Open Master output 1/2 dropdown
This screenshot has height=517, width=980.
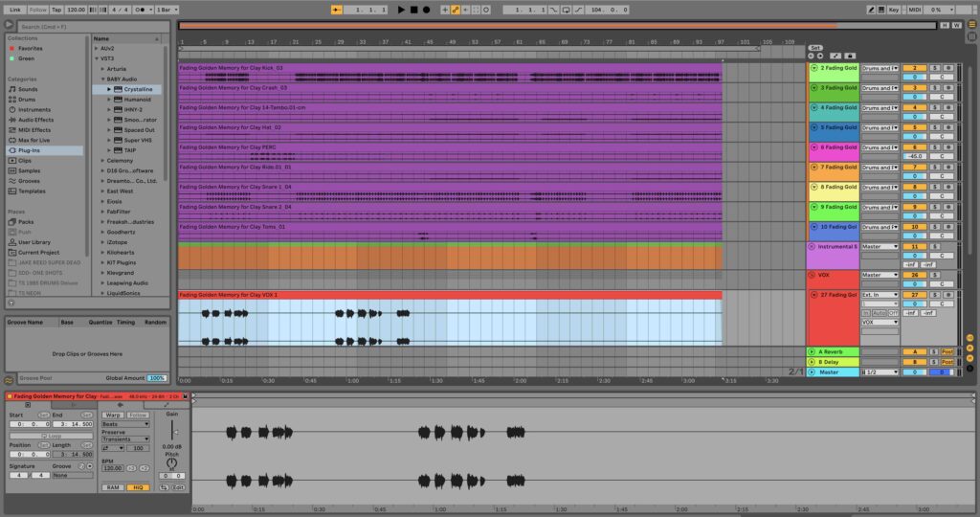click(x=880, y=372)
